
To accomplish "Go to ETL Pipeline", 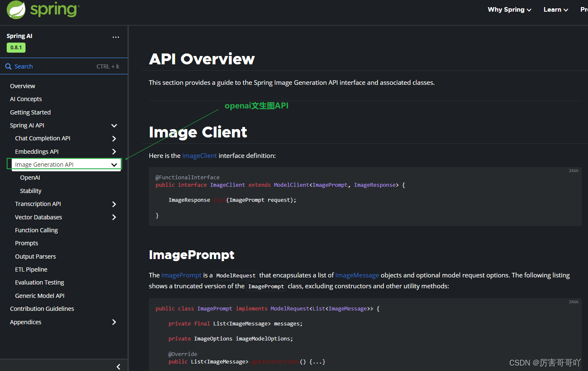I will (31, 269).
